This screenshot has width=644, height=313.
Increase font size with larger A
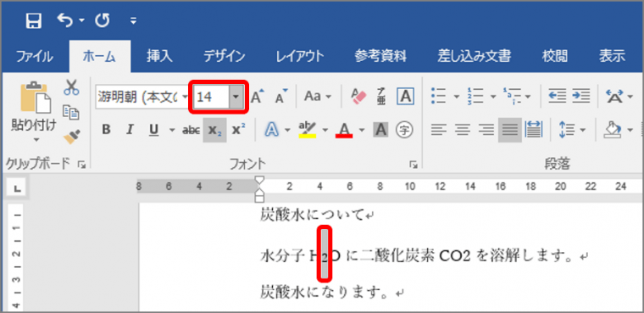click(x=258, y=97)
